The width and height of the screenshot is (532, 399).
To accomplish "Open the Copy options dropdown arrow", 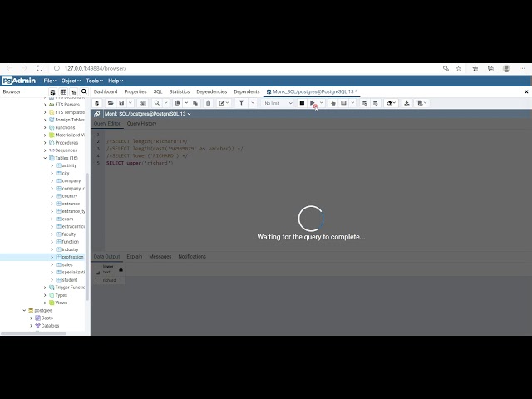I will [186, 103].
